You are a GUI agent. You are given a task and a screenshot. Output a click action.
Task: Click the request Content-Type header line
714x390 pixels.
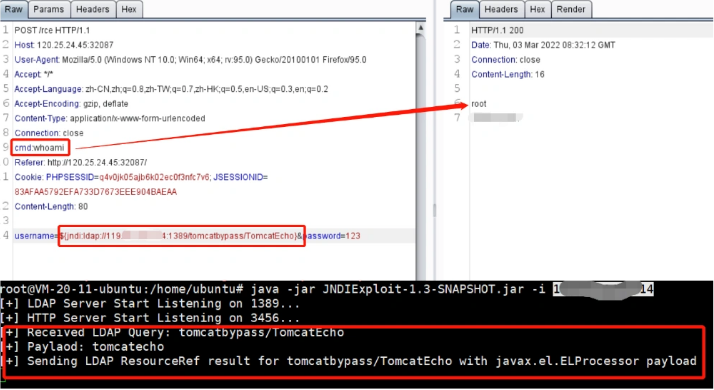point(110,118)
